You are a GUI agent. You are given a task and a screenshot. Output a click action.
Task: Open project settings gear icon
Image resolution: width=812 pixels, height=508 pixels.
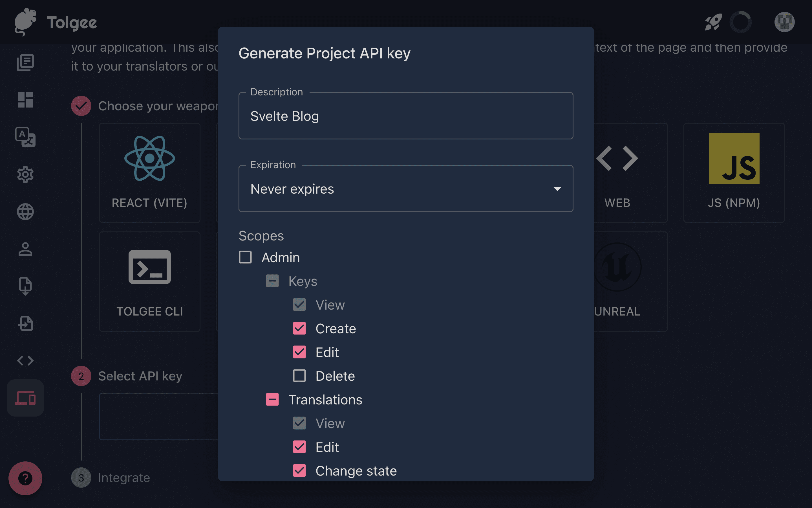pyautogui.click(x=25, y=174)
